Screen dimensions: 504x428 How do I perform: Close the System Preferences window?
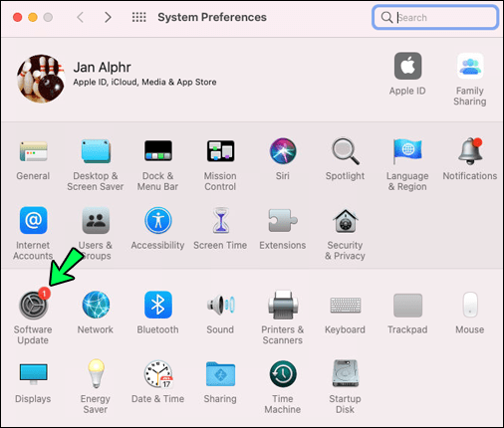17,17
